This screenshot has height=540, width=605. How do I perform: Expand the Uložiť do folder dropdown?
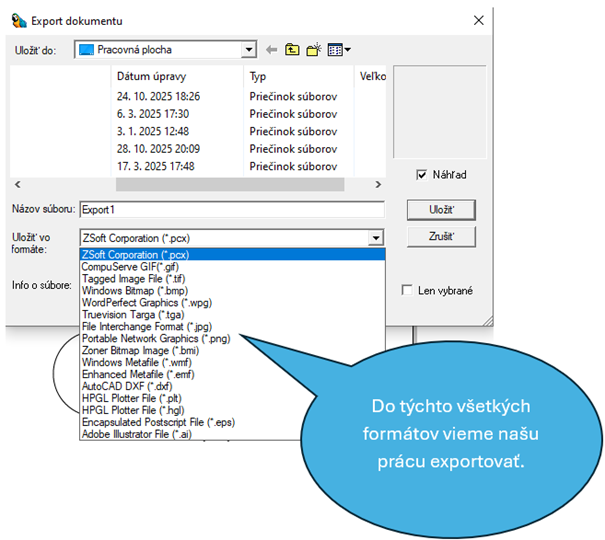coord(248,49)
